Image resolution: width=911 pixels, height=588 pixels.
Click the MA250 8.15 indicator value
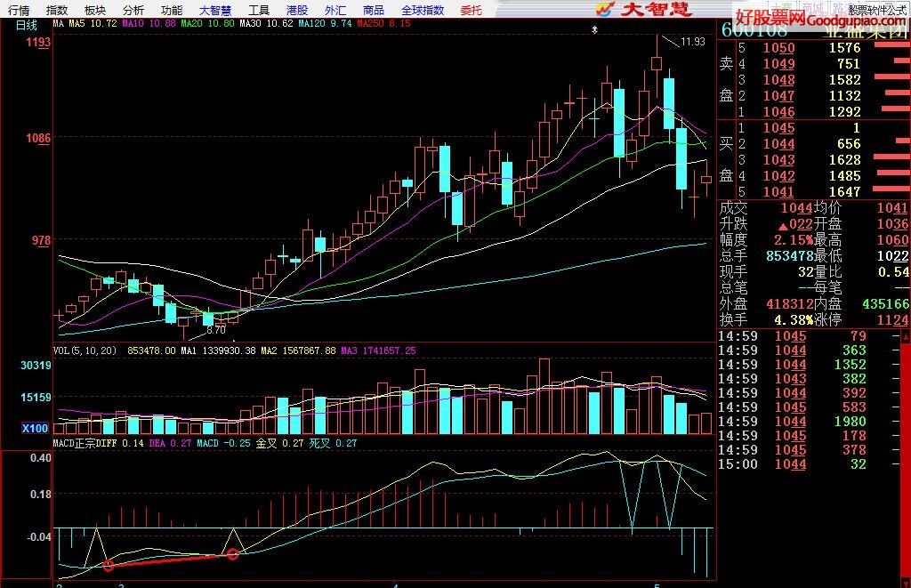pos(384,23)
